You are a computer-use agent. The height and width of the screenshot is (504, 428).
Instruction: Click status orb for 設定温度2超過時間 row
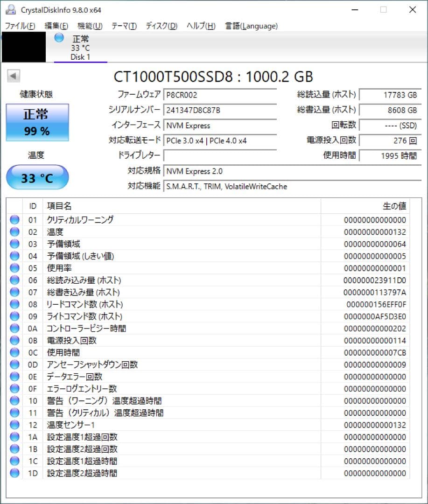14,473
